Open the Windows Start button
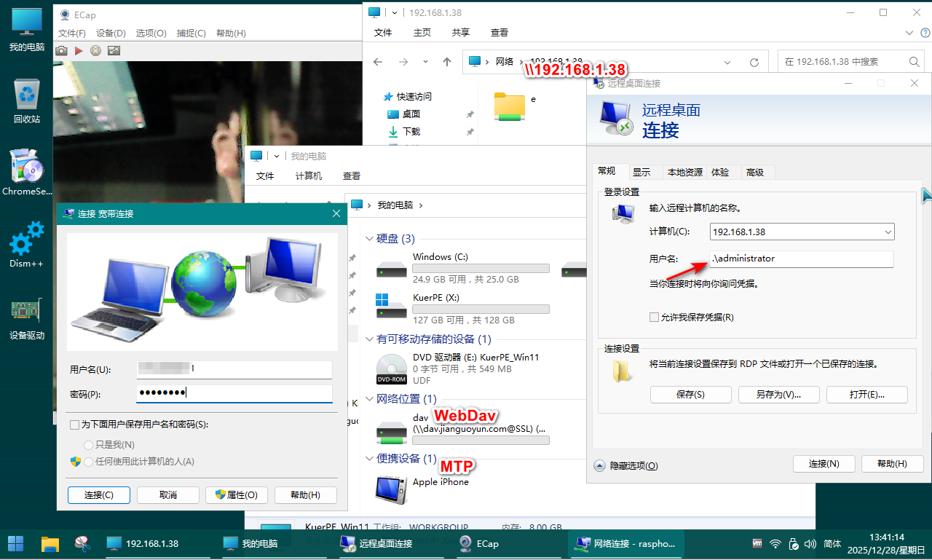The image size is (932, 560). (x=15, y=543)
